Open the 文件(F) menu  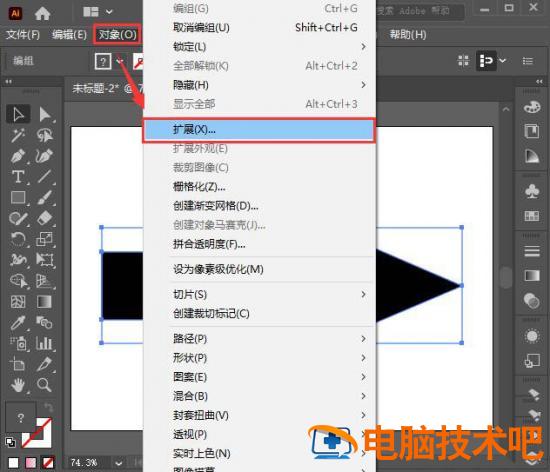click(23, 34)
